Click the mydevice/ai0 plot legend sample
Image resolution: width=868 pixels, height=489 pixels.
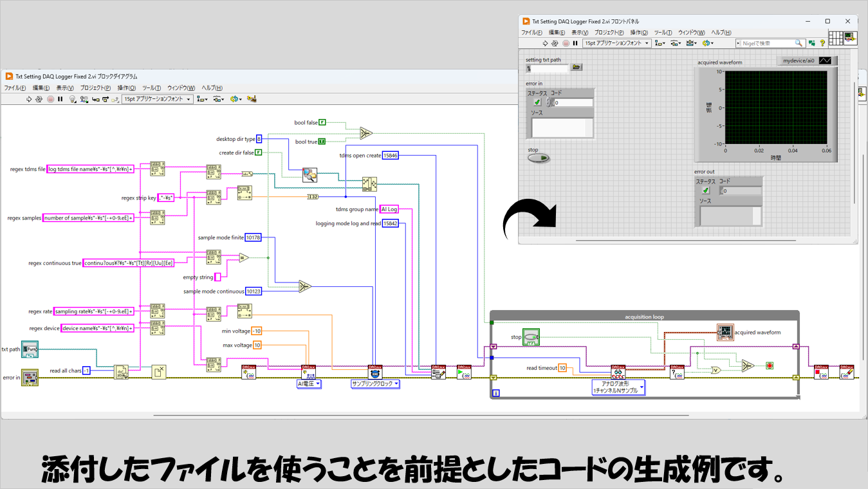824,60
